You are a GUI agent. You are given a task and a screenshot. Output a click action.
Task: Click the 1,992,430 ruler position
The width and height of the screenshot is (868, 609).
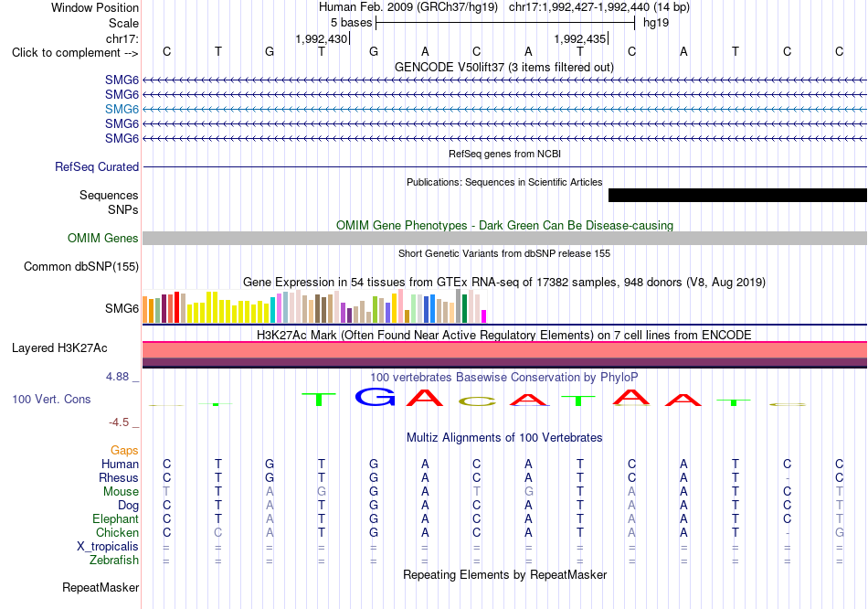(x=321, y=38)
